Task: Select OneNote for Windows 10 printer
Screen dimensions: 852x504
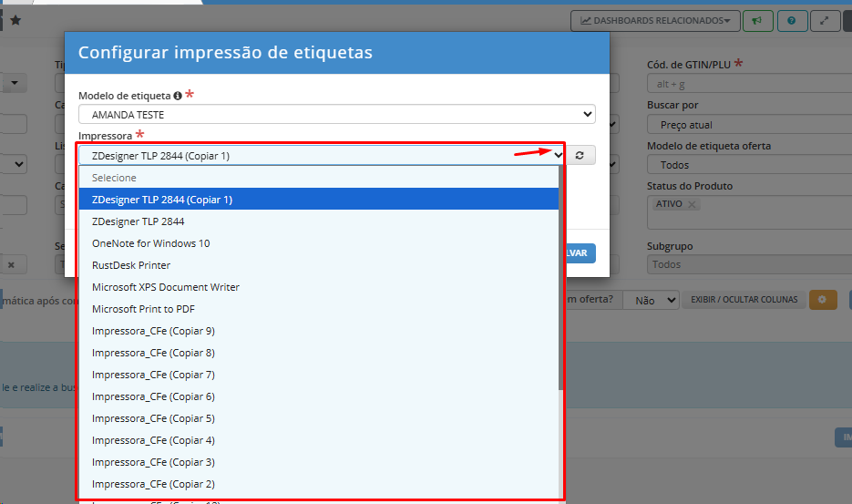Action: tap(150, 243)
